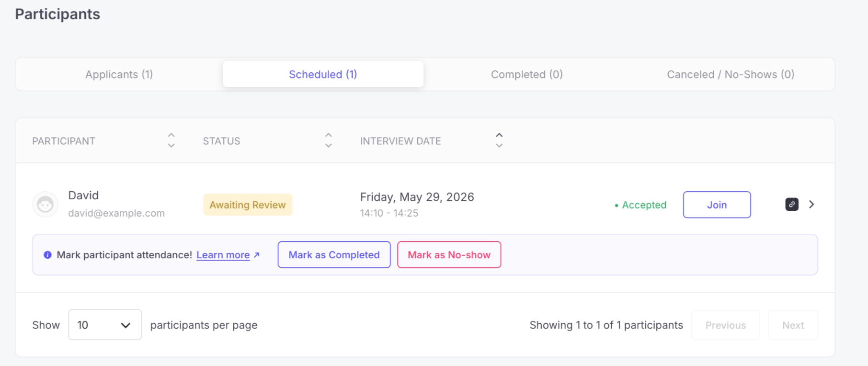The height and width of the screenshot is (366, 868).
Task: Switch to Completed (0) tab
Action: [x=527, y=74]
